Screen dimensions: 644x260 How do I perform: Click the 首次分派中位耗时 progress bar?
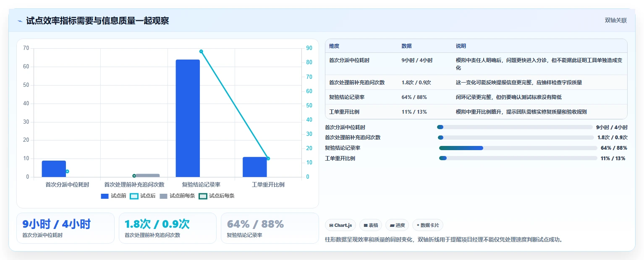[515, 127]
